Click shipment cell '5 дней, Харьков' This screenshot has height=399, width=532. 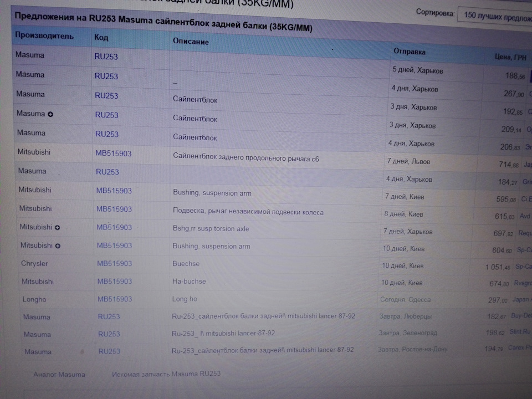(418, 70)
